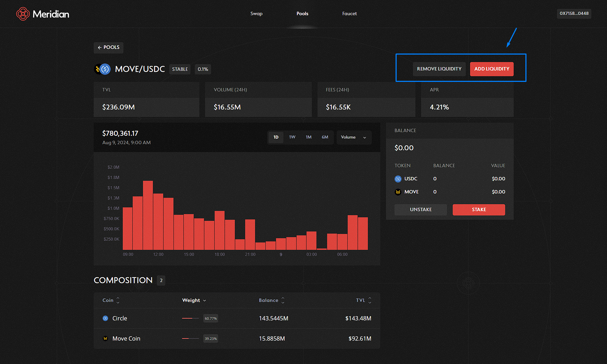
Task: Select the 6M chart range
Action: [x=325, y=137]
